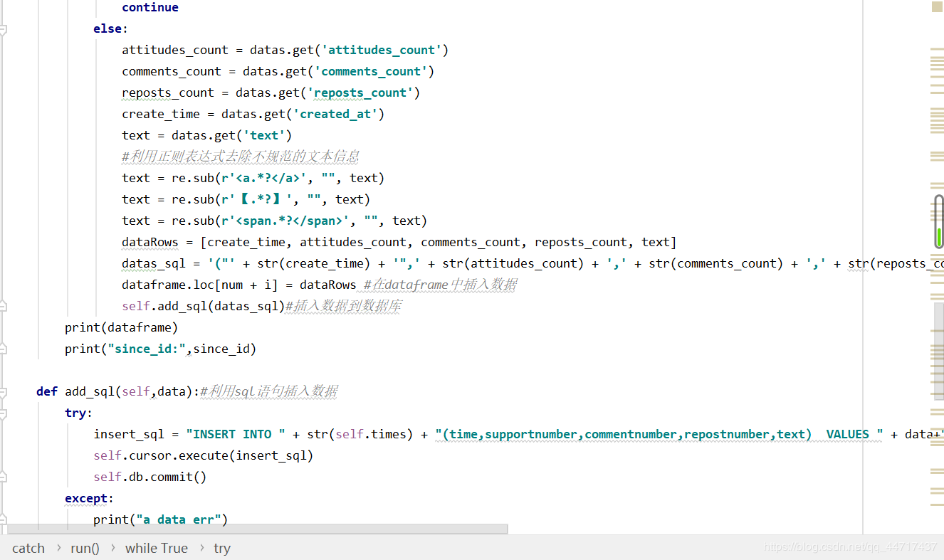Click the attitudes_count variable assignment
Viewport: 944px width, 560px height.
point(285,50)
